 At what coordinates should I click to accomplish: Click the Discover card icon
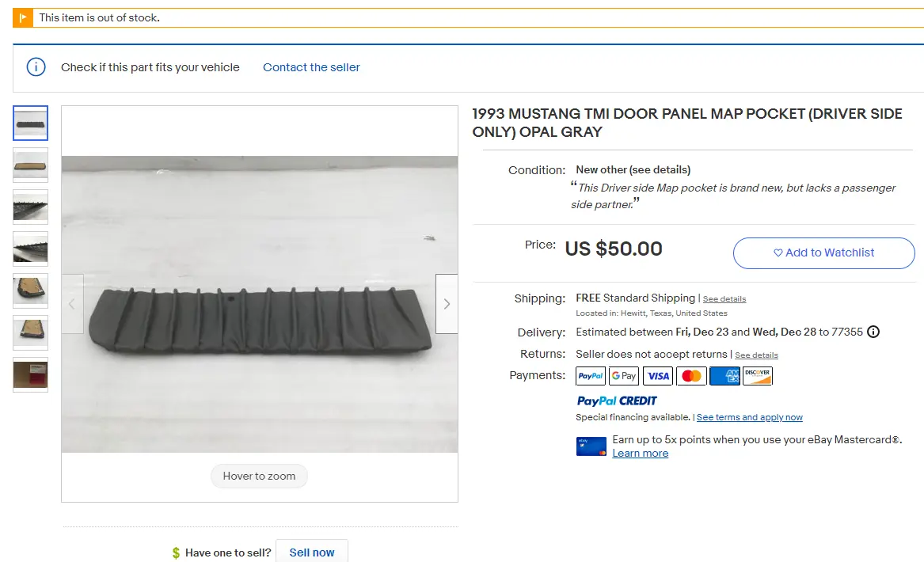758,376
